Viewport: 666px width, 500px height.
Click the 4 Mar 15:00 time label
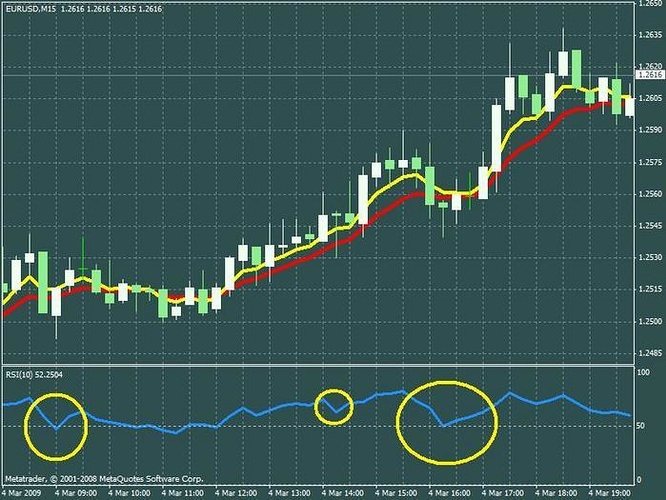coord(396,493)
